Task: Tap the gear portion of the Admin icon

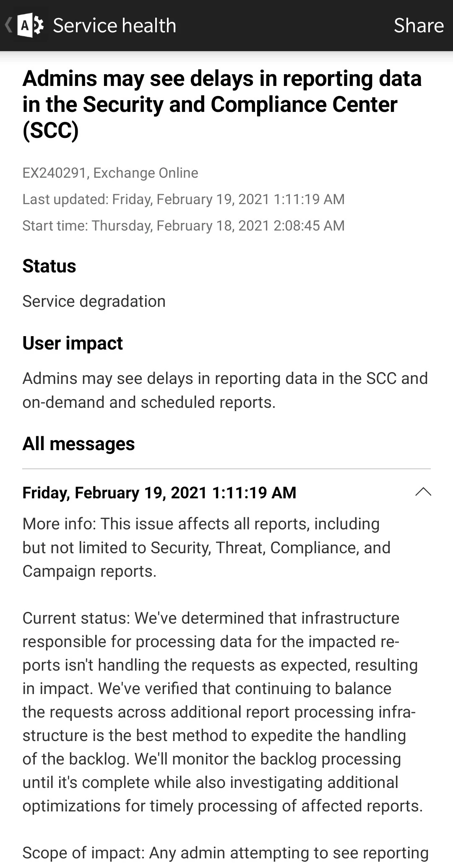Action: point(37,25)
